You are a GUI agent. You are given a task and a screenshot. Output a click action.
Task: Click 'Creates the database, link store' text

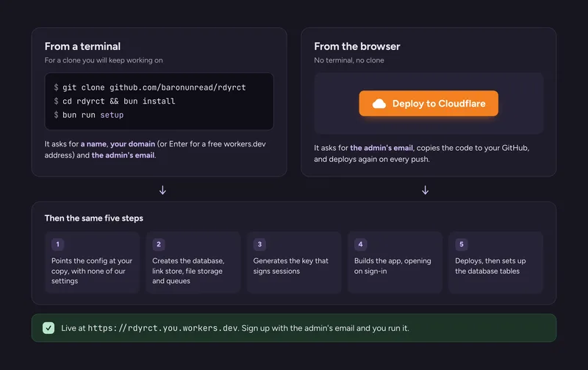click(188, 271)
